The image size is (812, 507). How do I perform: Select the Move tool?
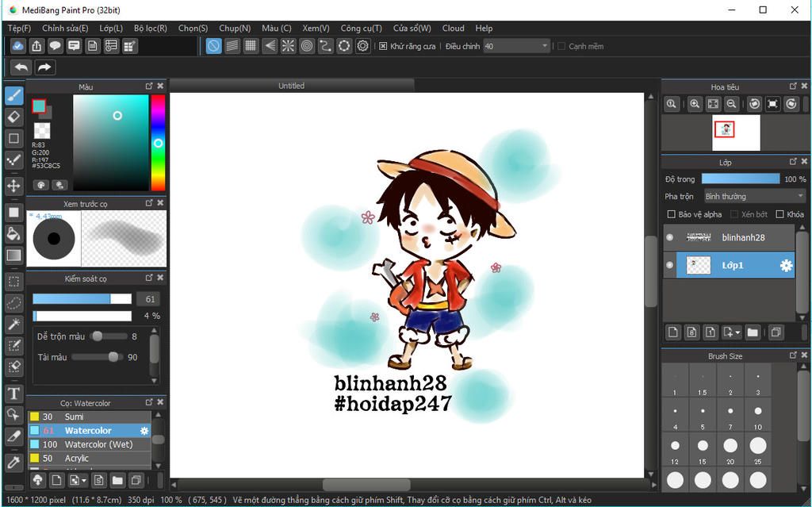pyautogui.click(x=14, y=186)
